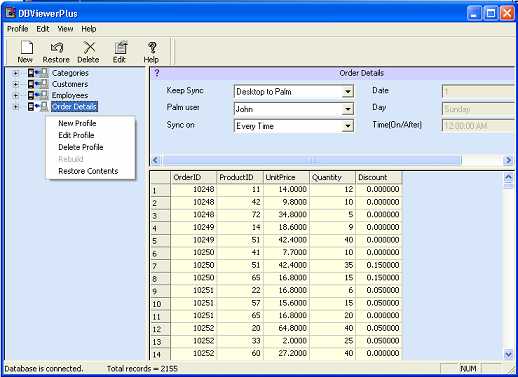Click the DBViewerPlus title bar app icon
The width and height of the screenshot is (518, 377).
point(11,13)
